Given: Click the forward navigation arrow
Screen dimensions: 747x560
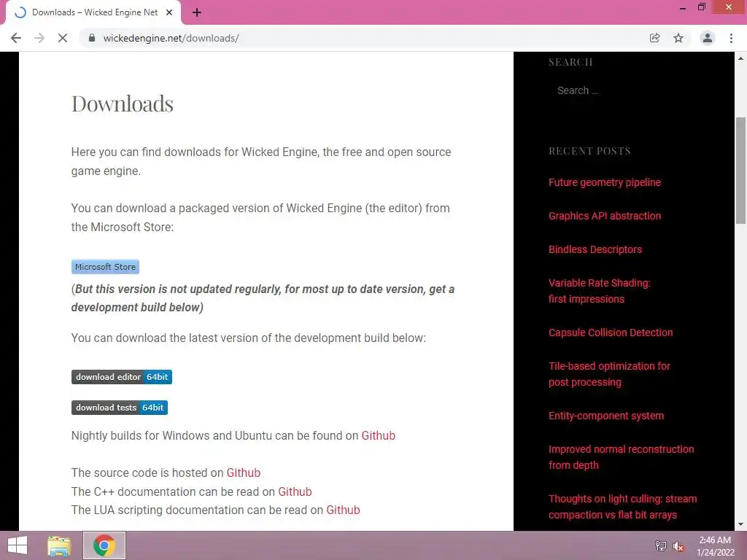Looking at the screenshot, I should [39, 38].
